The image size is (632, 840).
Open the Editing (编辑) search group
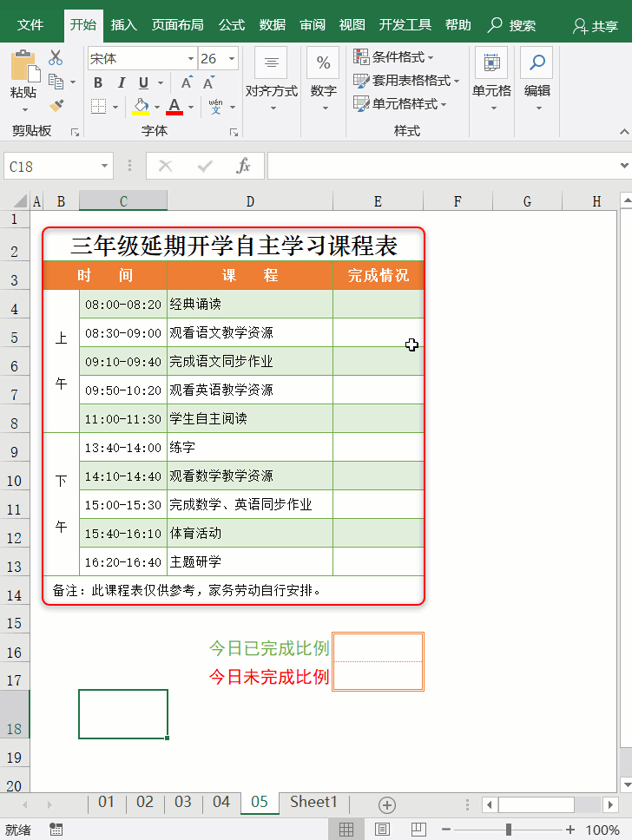(537, 79)
